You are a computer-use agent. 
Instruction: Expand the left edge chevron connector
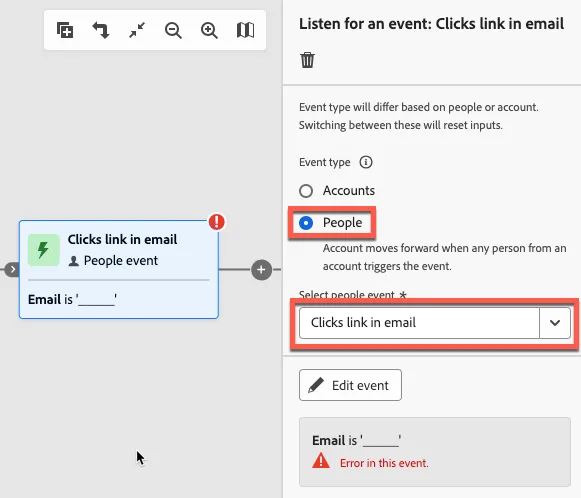[x=12, y=269]
